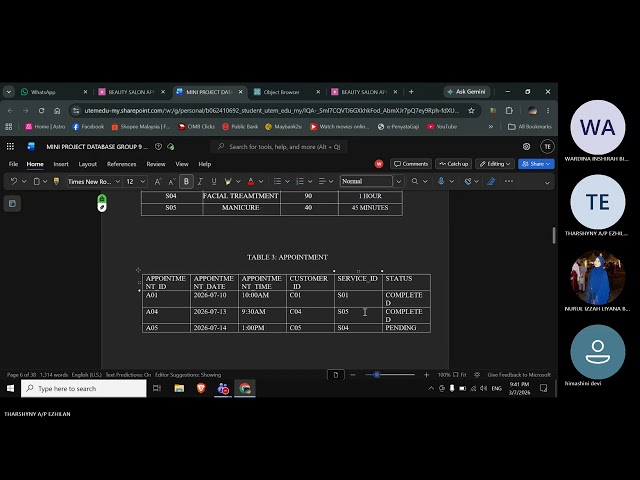
Task: Open the Editing mode dropdown
Action: [495, 164]
